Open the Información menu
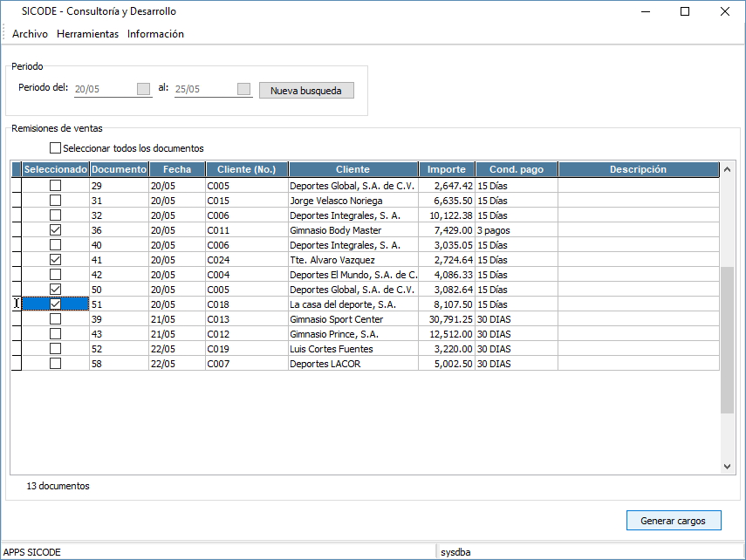 coord(155,34)
